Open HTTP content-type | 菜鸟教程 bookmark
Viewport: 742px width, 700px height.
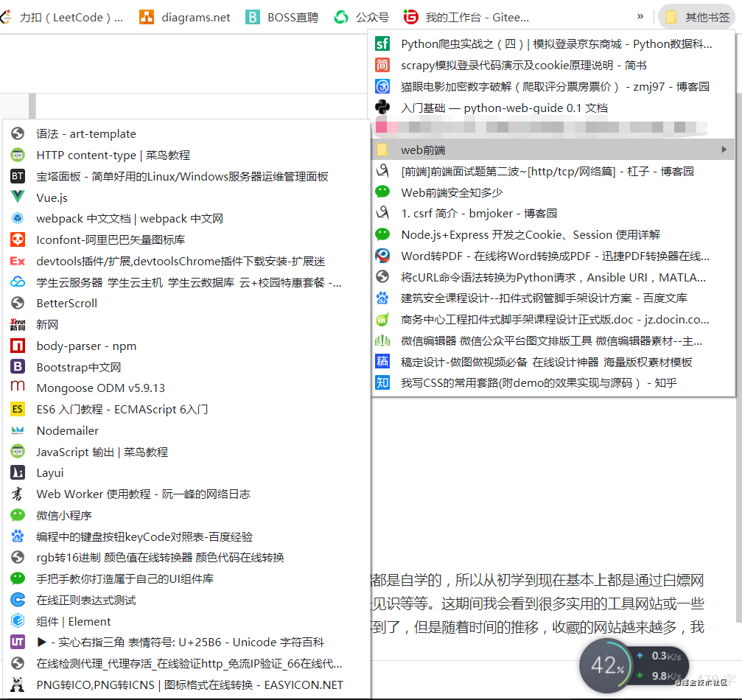(x=186, y=155)
